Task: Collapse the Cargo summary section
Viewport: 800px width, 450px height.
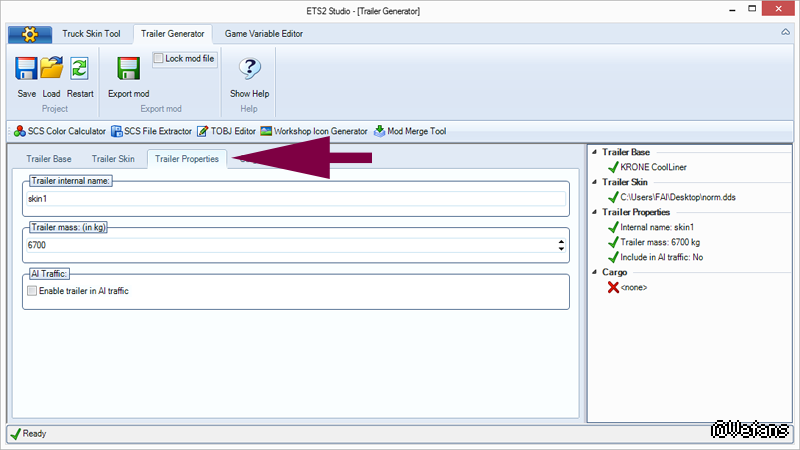Action: 594,272
